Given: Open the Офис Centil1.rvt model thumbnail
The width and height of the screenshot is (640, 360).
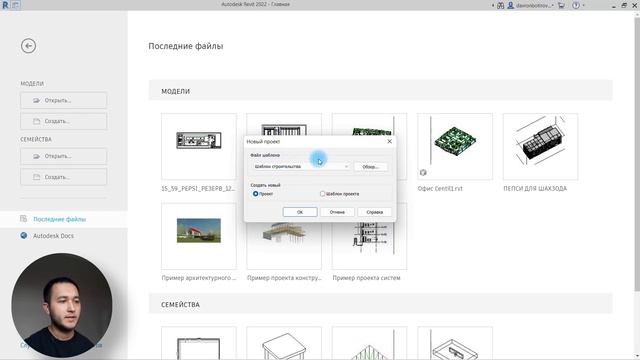Looking at the screenshot, I should click(x=455, y=147).
